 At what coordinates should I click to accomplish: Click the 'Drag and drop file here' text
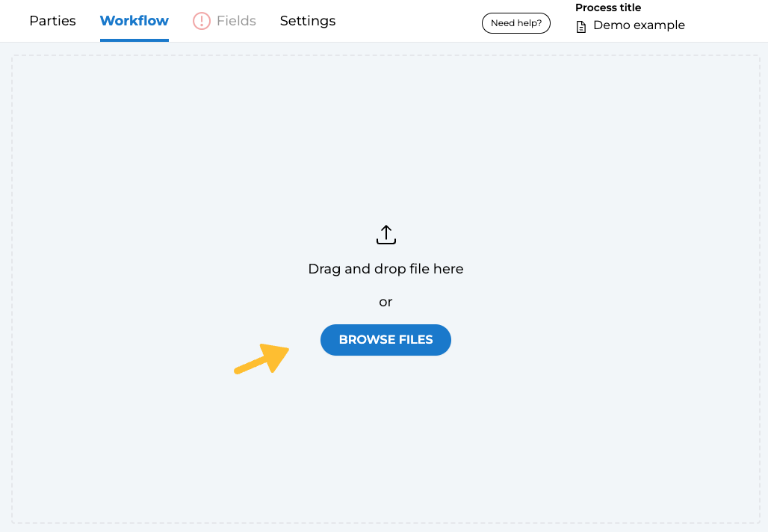[x=385, y=269]
